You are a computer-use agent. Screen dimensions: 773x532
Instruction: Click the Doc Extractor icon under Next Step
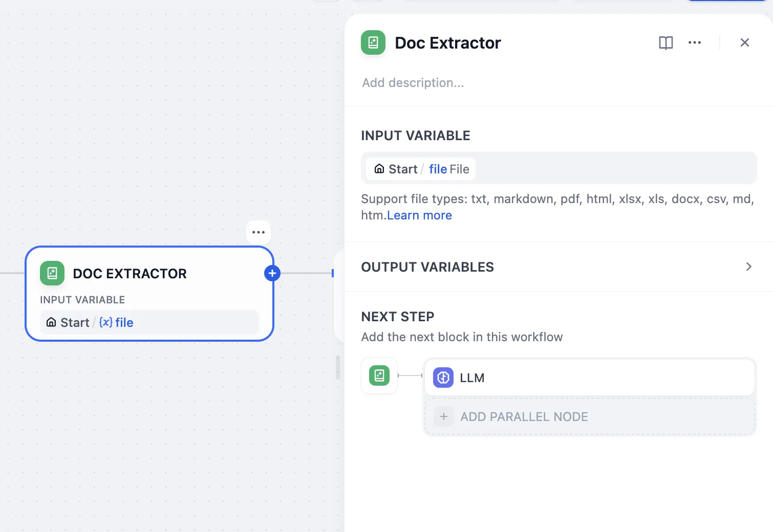379,375
